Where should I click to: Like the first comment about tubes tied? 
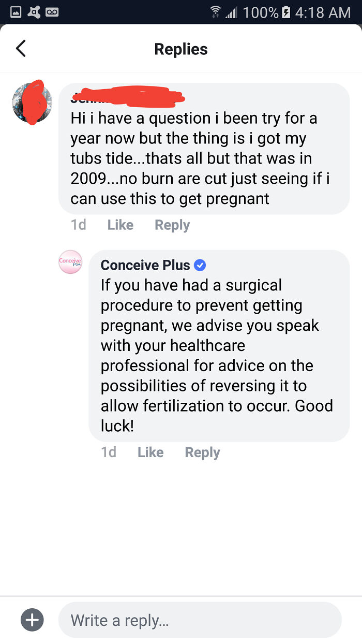point(120,225)
